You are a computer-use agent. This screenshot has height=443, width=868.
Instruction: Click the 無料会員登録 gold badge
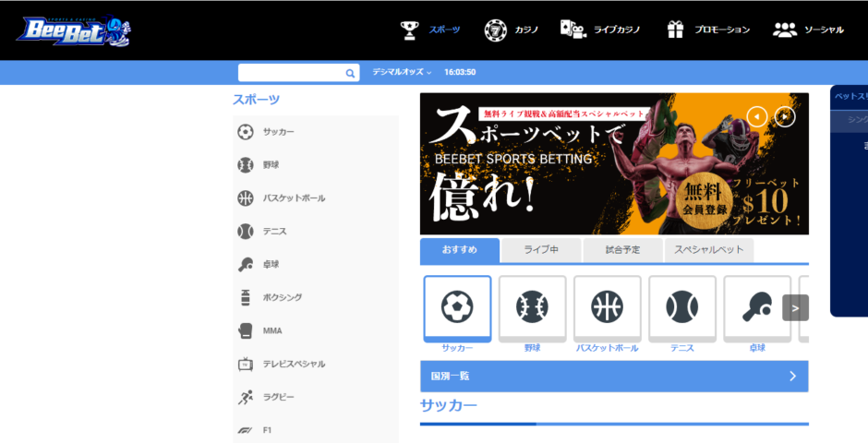click(x=705, y=201)
